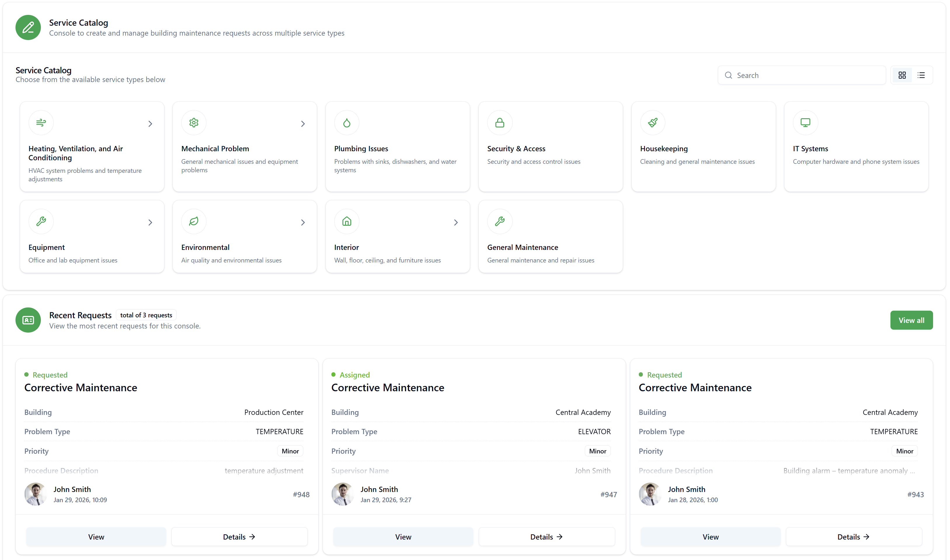Click the wrench icon on General Maintenance card

pos(500,221)
